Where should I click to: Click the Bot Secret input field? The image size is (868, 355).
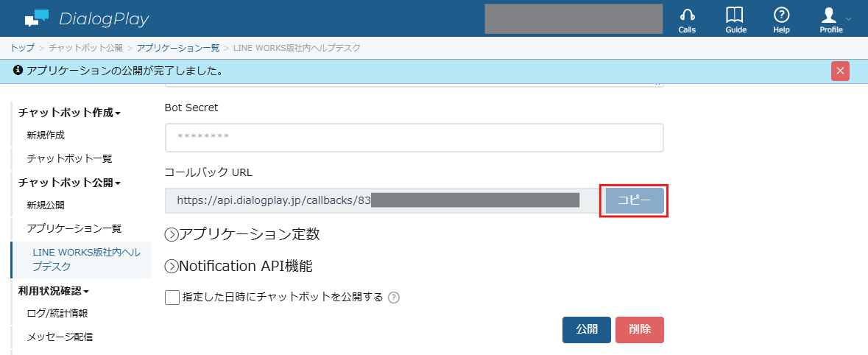(x=414, y=137)
